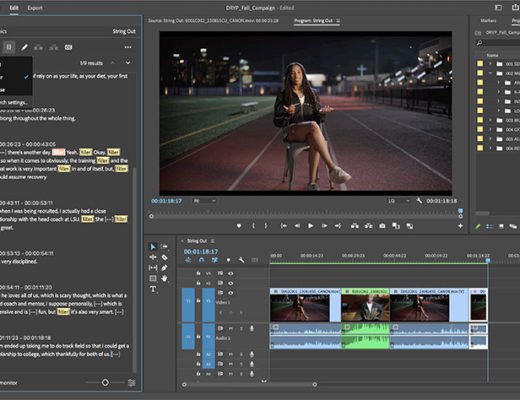Screen dimensions: 520x400
Task: Expand the 004 folder in Project panel
Action: tap(490, 129)
